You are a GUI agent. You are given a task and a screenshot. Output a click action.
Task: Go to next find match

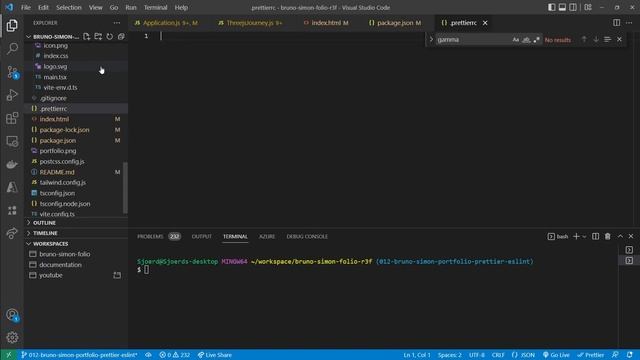click(596, 40)
